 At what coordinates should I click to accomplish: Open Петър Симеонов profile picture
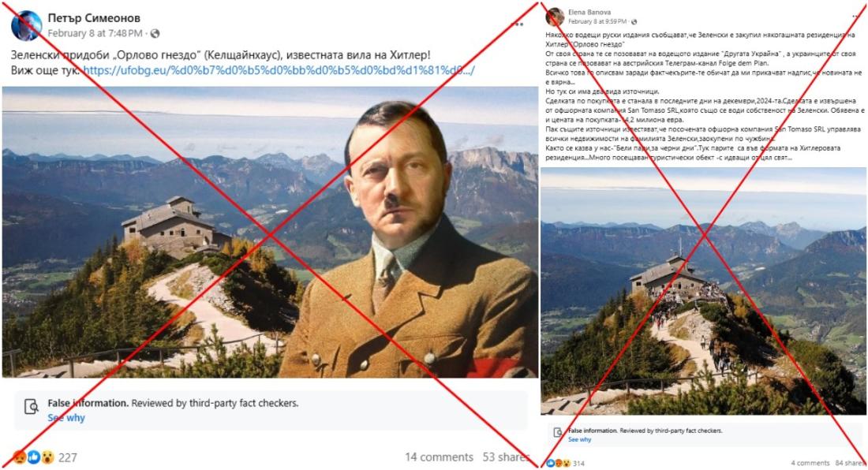(x=25, y=25)
